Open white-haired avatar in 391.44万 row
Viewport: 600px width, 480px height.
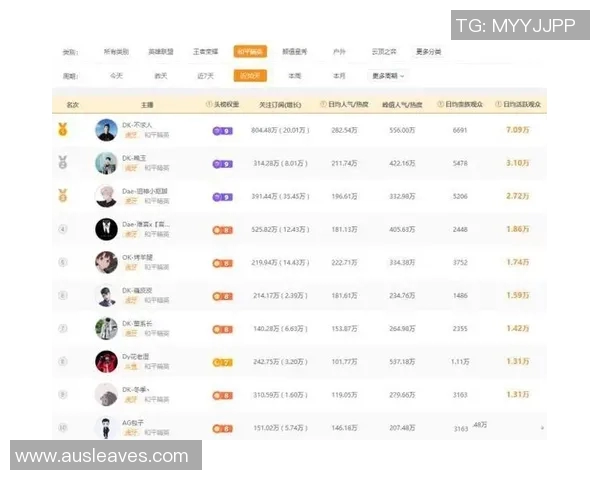[x=106, y=196]
